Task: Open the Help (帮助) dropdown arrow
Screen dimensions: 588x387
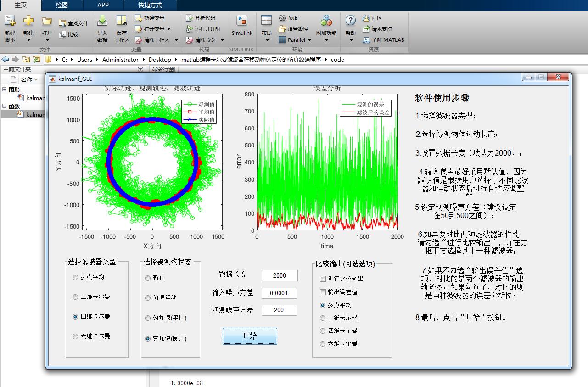Action: click(x=351, y=40)
